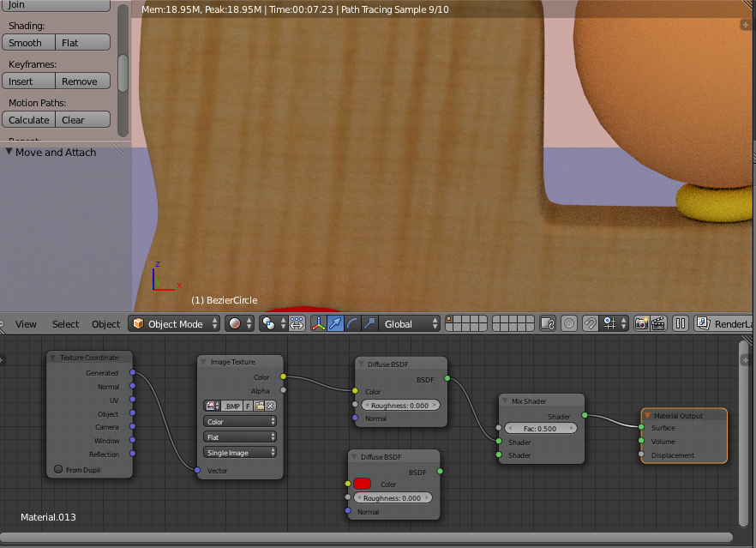Click the Generated output socket
756x548 pixels.
click(133, 372)
